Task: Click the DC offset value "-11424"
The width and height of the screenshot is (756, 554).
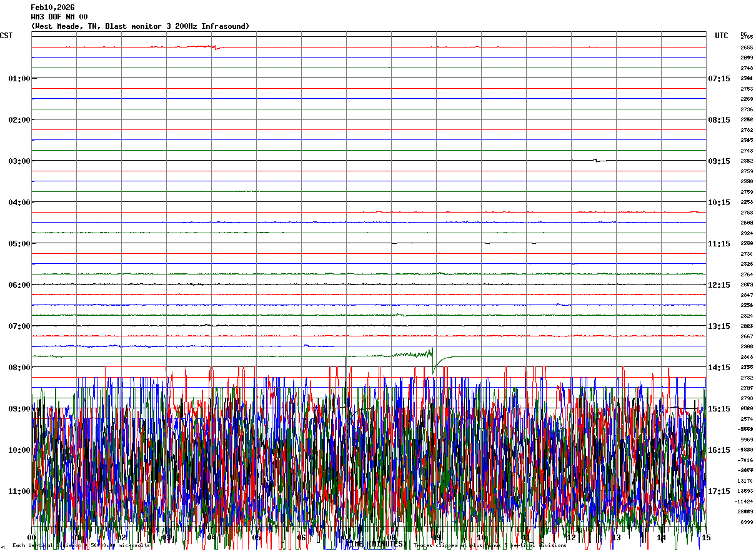Action: [x=744, y=501]
